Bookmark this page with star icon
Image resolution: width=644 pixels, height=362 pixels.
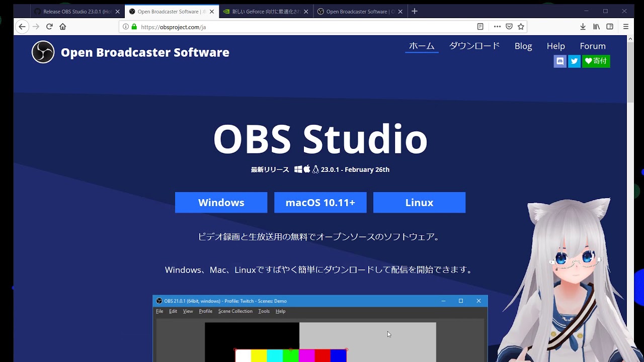coord(521,27)
